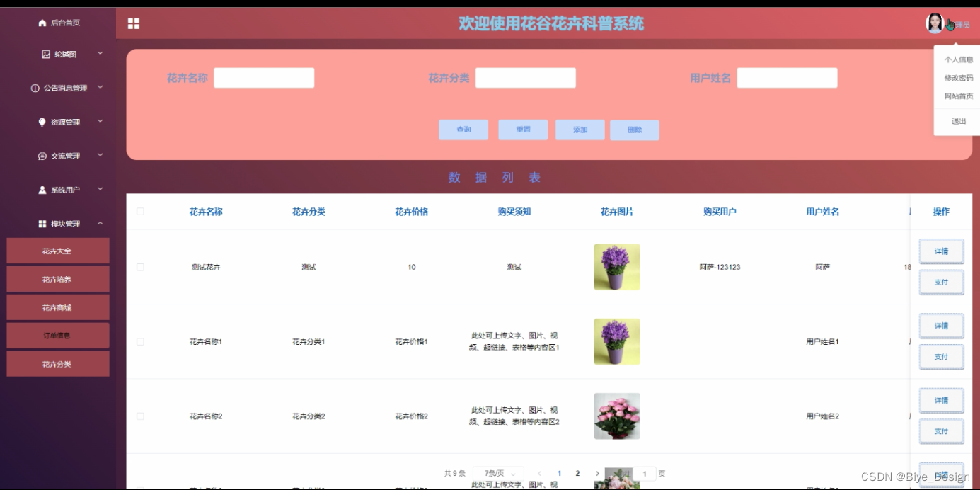The width and height of the screenshot is (980, 490).
Task: Collapse the 模块管理 menu chevron
Action: pos(100,223)
